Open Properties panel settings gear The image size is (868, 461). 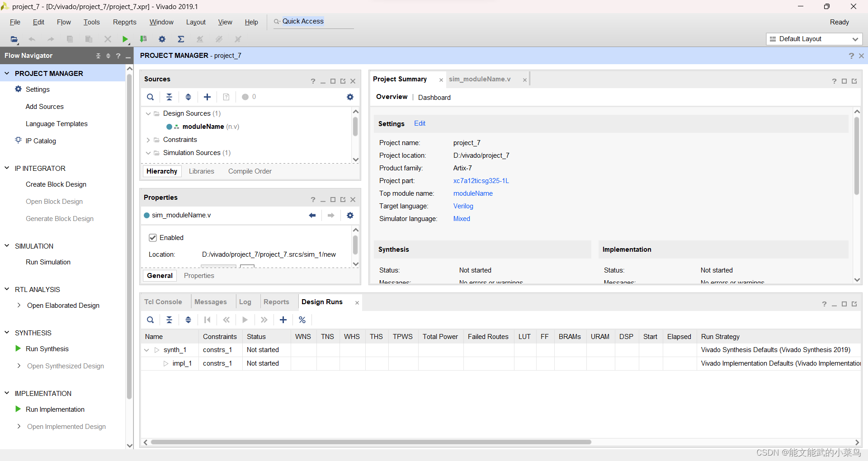(350, 215)
